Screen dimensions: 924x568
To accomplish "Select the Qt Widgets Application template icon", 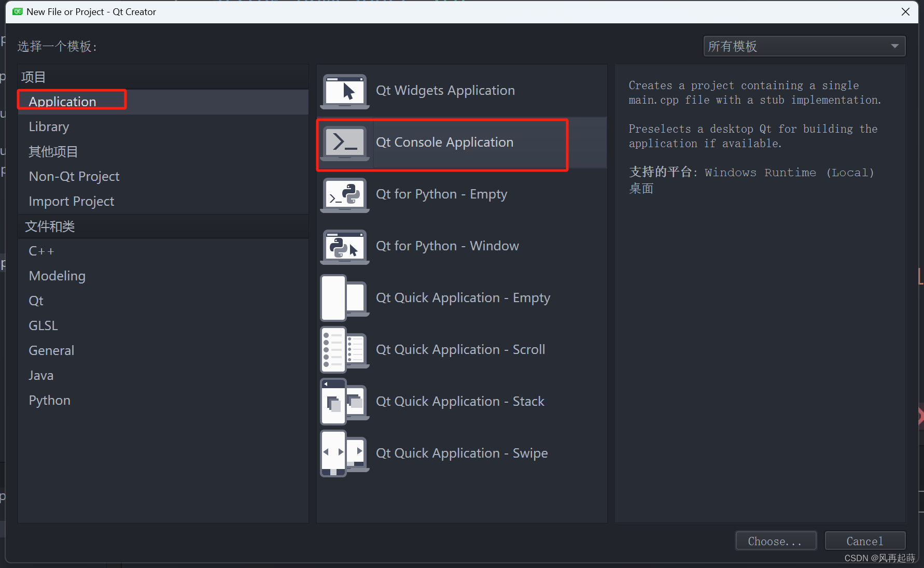I will tap(345, 91).
